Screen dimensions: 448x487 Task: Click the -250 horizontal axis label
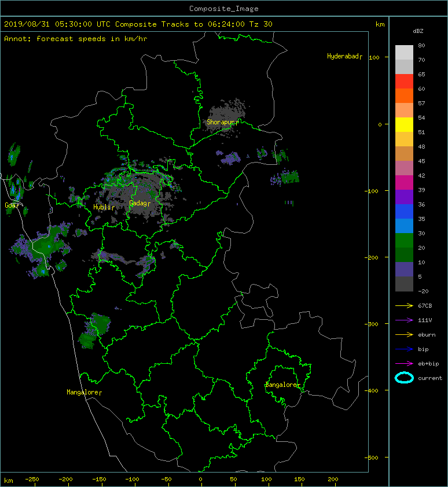[32, 479]
